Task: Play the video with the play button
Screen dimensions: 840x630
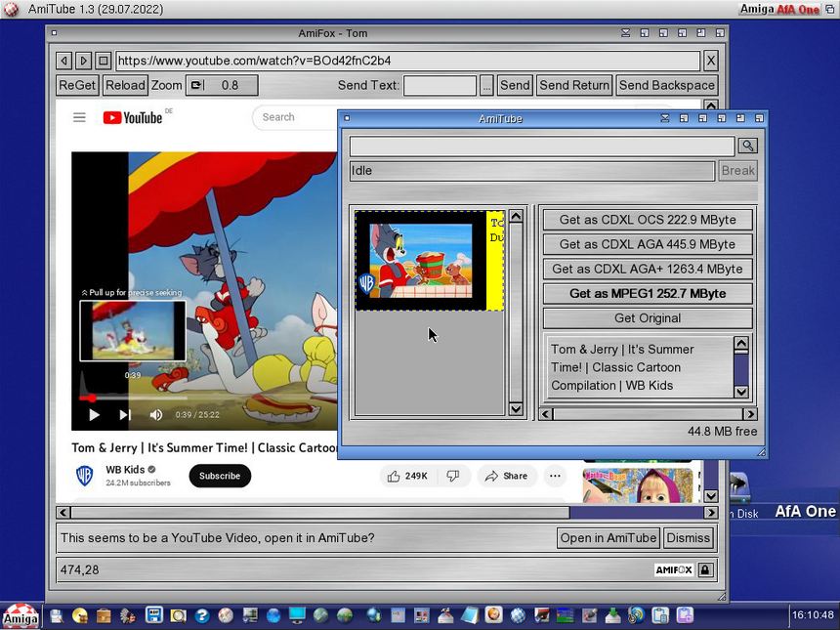Action: 94,415
